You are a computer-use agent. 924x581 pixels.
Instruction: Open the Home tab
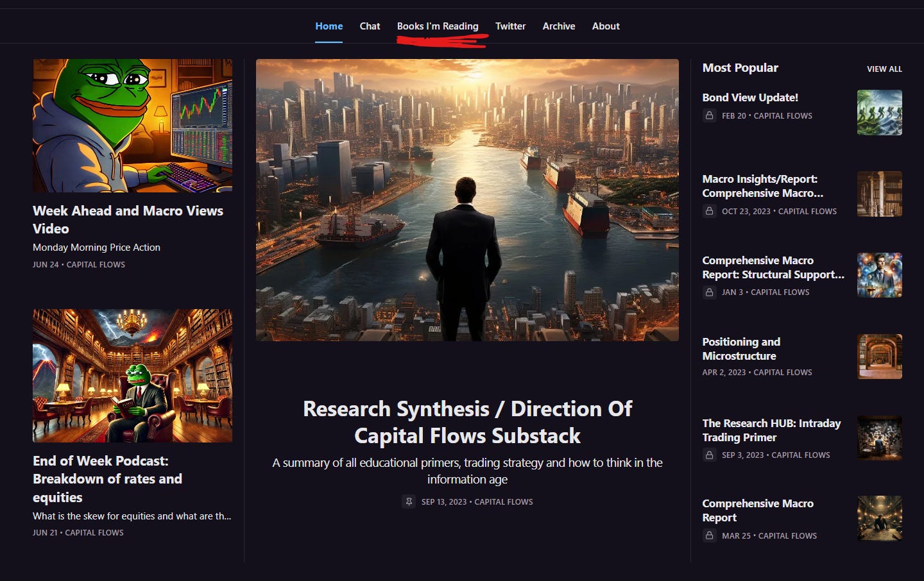click(329, 26)
